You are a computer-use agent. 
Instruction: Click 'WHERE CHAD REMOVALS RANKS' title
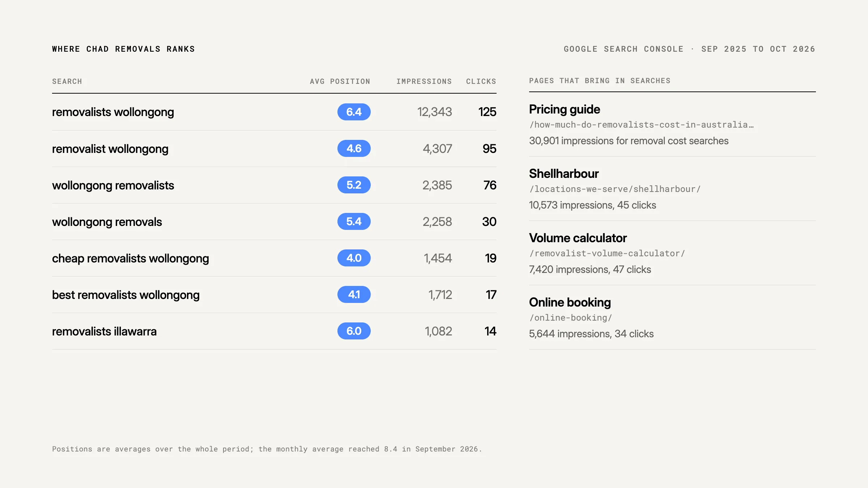123,49
